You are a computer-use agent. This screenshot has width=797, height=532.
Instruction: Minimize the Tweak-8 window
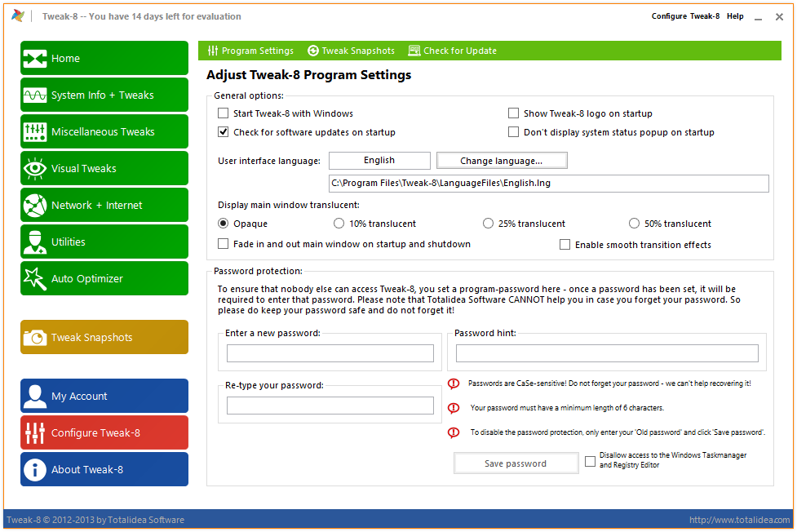click(x=759, y=17)
